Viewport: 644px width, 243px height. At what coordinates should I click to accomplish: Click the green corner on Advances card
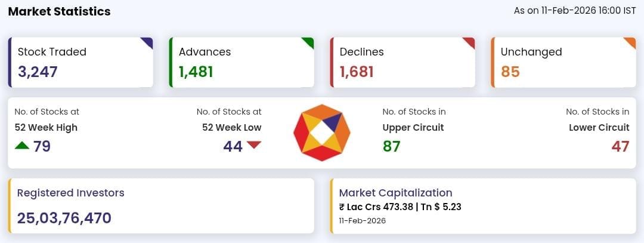(x=309, y=42)
